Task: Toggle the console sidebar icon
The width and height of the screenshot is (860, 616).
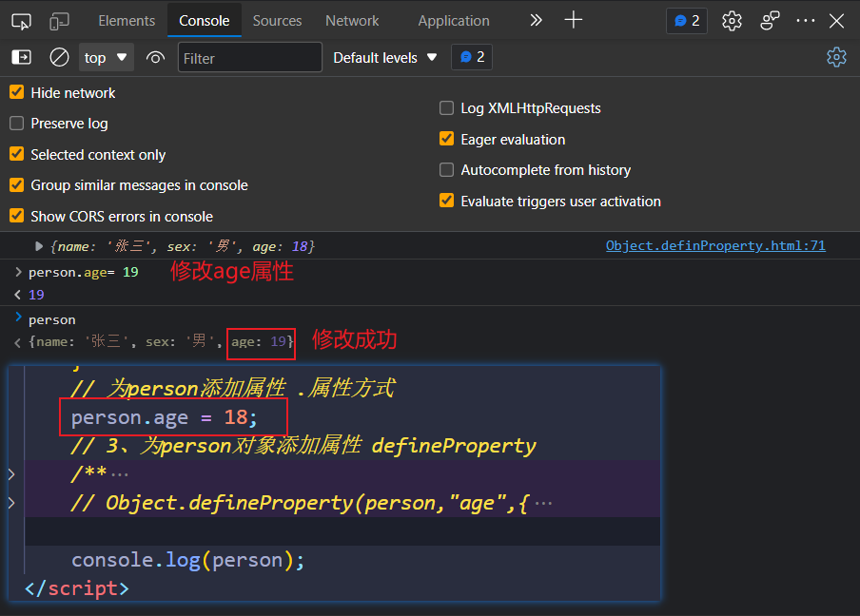Action: point(21,58)
